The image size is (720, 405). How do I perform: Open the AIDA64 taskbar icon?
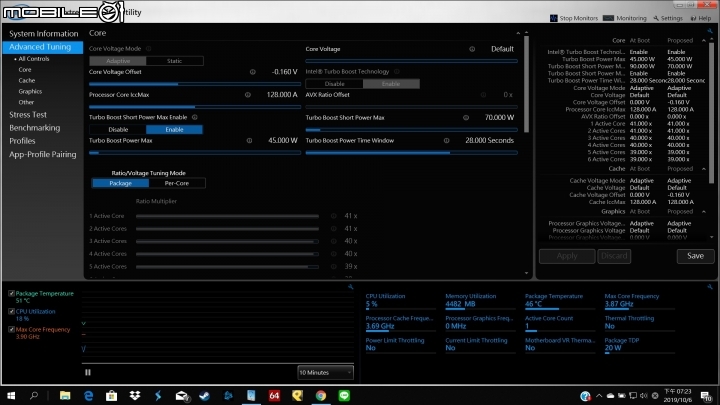[274, 395]
